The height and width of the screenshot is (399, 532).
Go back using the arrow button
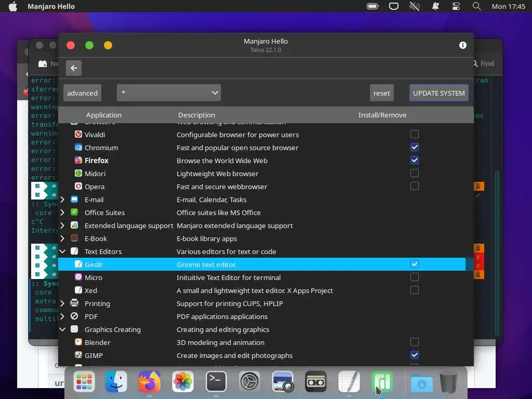[x=74, y=68]
